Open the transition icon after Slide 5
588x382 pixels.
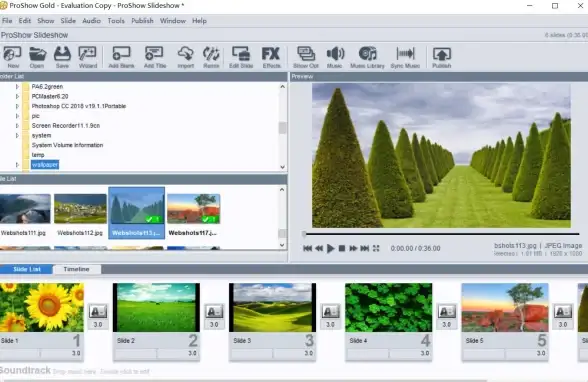[563, 311]
